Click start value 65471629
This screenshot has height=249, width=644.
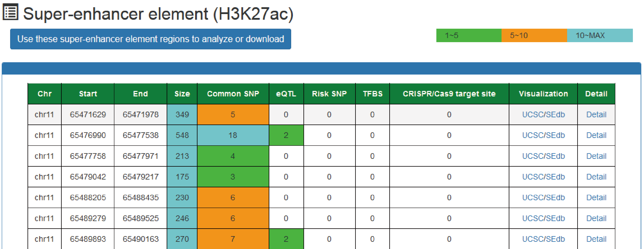click(88, 115)
